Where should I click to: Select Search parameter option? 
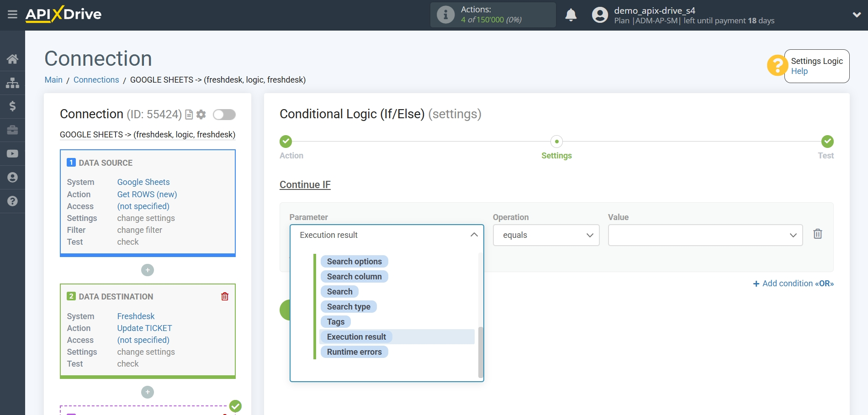click(x=340, y=292)
